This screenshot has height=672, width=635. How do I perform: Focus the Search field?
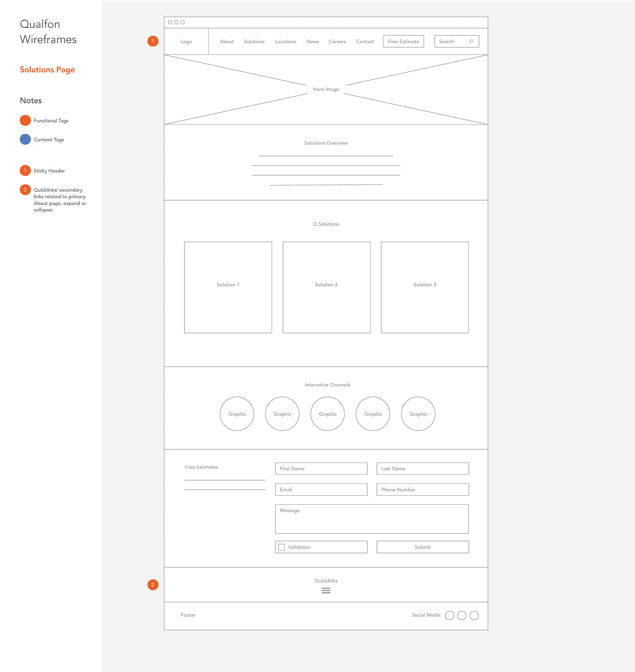(457, 41)
